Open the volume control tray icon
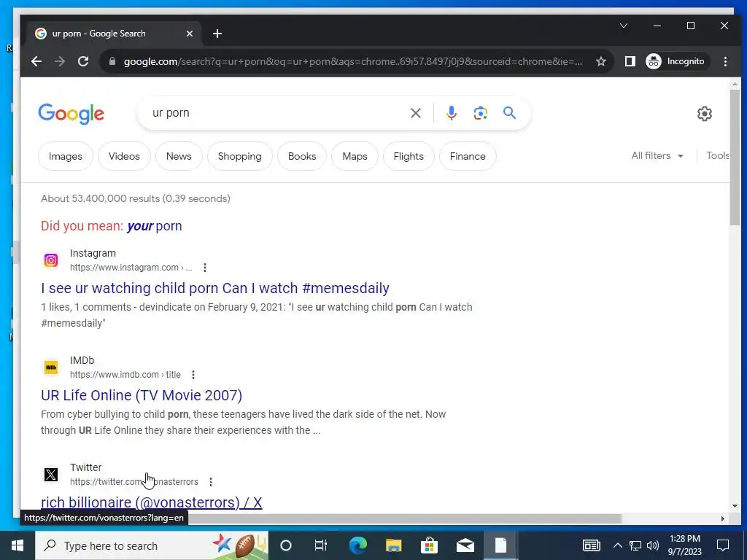The height and width of the screenshot is (560, 747). coord(653,545)
